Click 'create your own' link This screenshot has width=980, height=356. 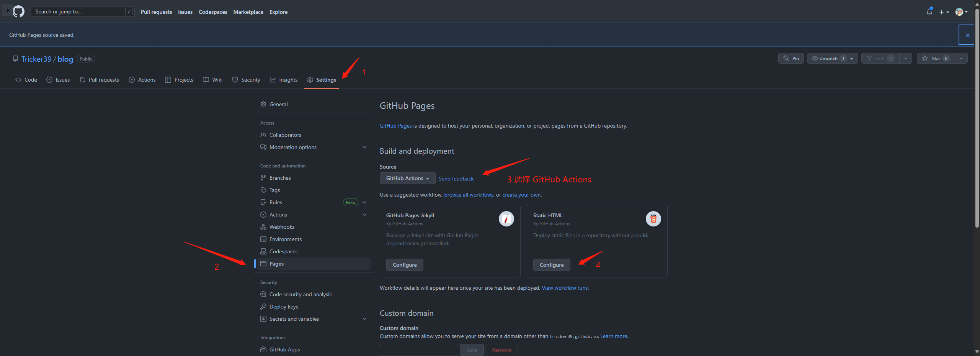(x=521, y=195)
